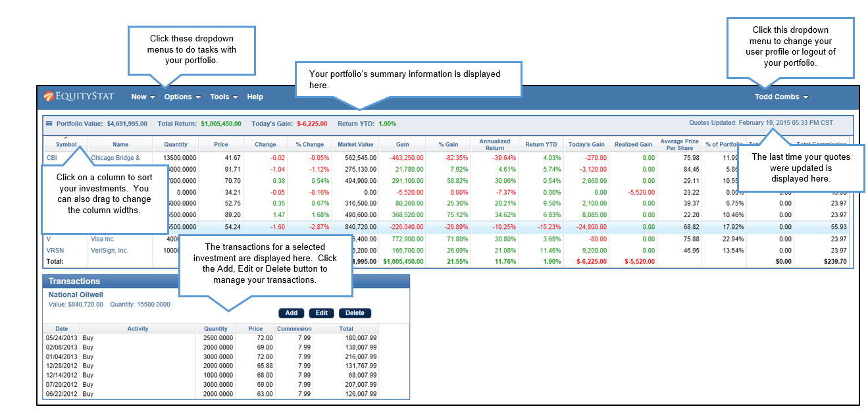The width and height of the screenshot is (868, 419).
Task: Sort investments by the Symbol column
Action: [66, 144]
